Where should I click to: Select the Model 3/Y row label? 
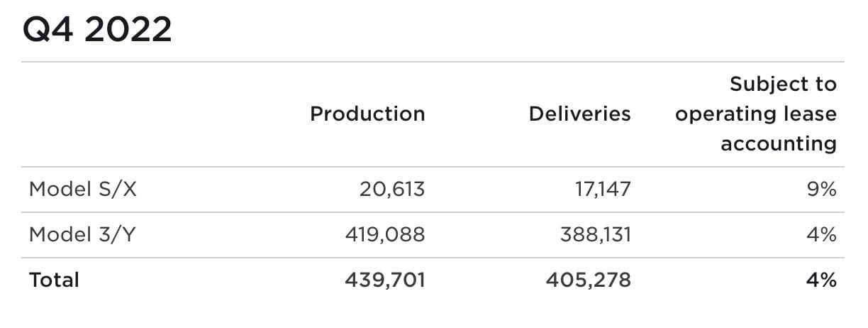tap(82, 234)
